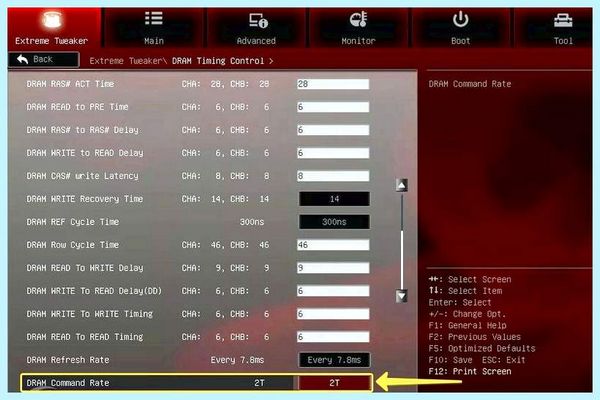Click the DRAM WRITE To WRITE Timing field
Image resolution: width=600 pixels, height=400 pixels.
333,314
